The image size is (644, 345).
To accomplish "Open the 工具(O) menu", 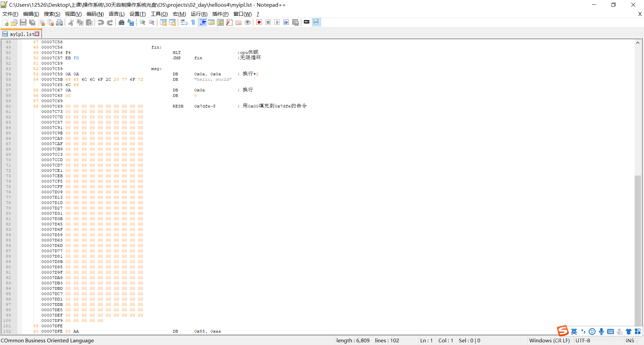I will point(159,14).
